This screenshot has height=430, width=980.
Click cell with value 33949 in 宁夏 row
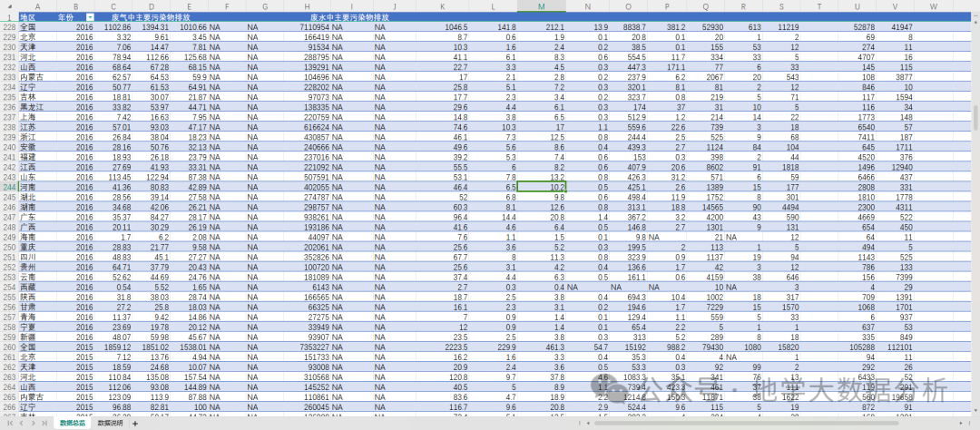pyautogui.click(x=308, y=327)
